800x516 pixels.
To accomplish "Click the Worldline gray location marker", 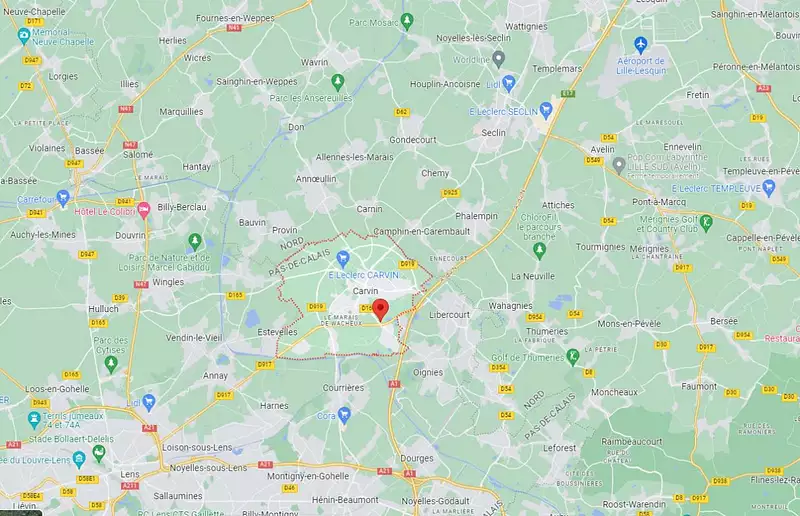I will tap(499, 59).
